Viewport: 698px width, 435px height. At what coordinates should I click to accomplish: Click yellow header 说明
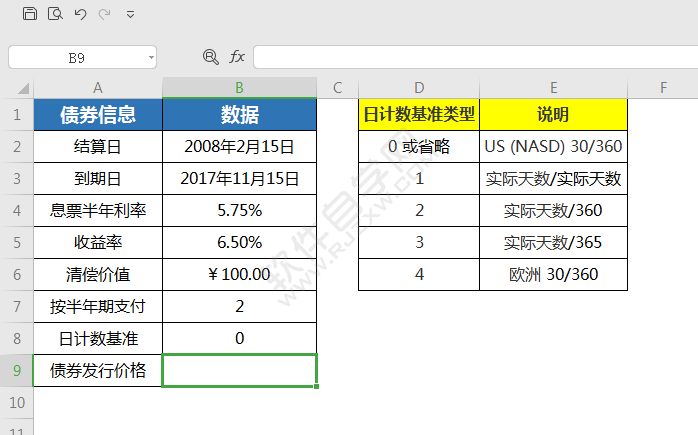[553, 114]
